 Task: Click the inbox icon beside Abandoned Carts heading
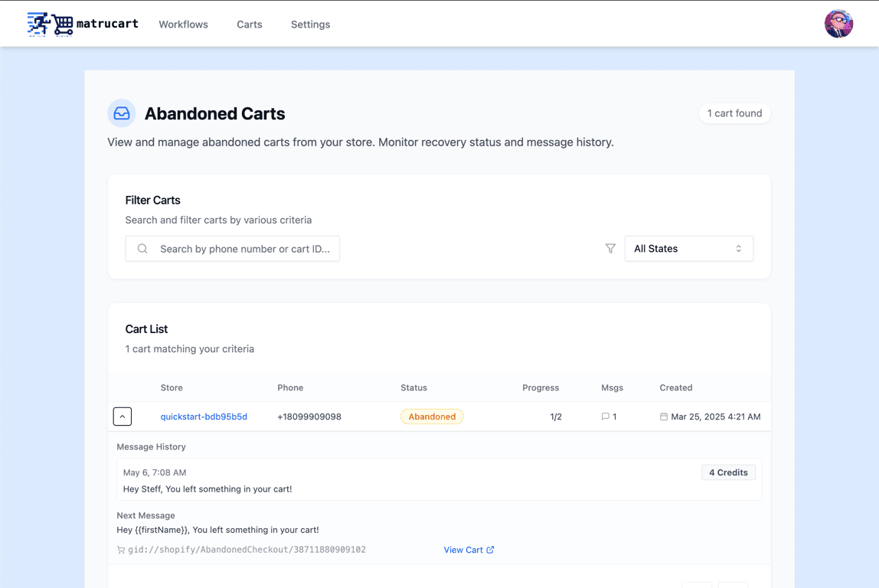tap(121, 113)
